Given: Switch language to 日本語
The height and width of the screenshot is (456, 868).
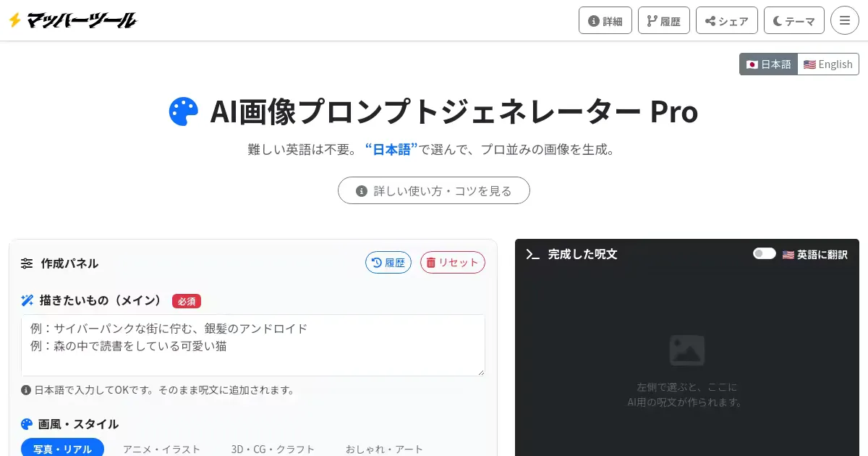Looking at the screenshot, I should pos(768,64).
